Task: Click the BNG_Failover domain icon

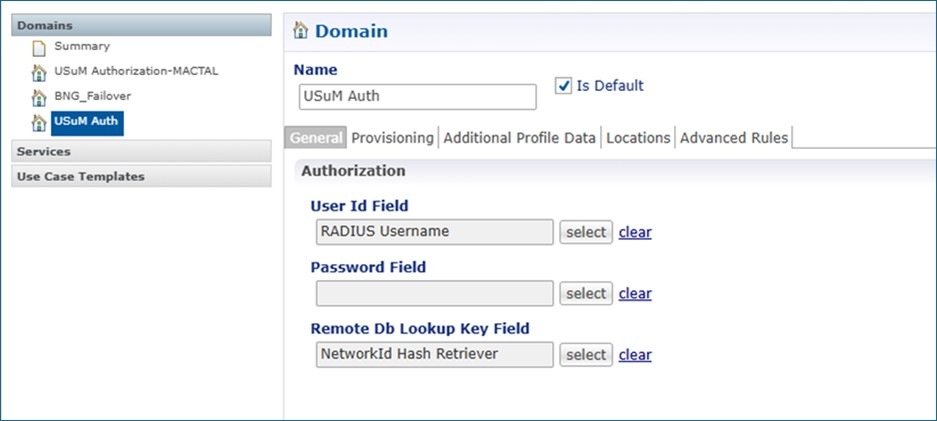Action: [39, 97]
